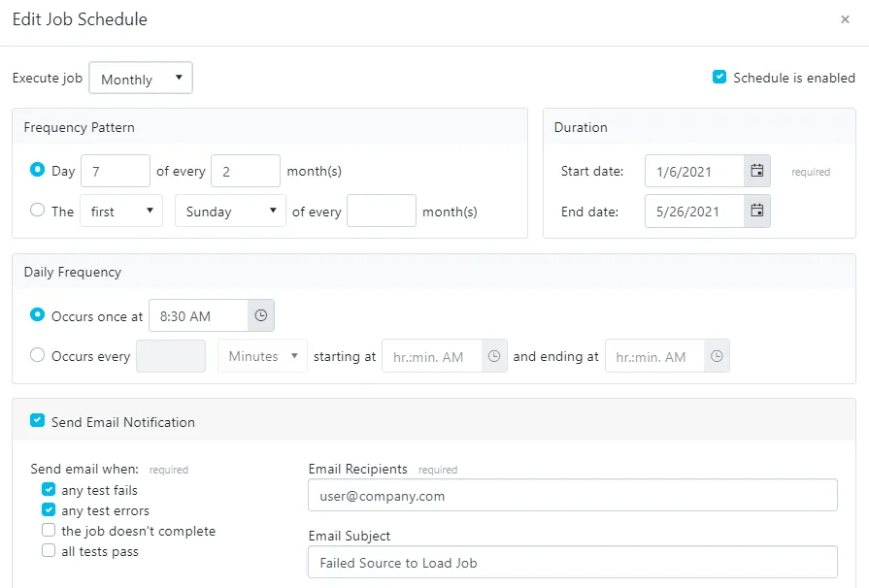Click the Occurs every interval number field

171,356
